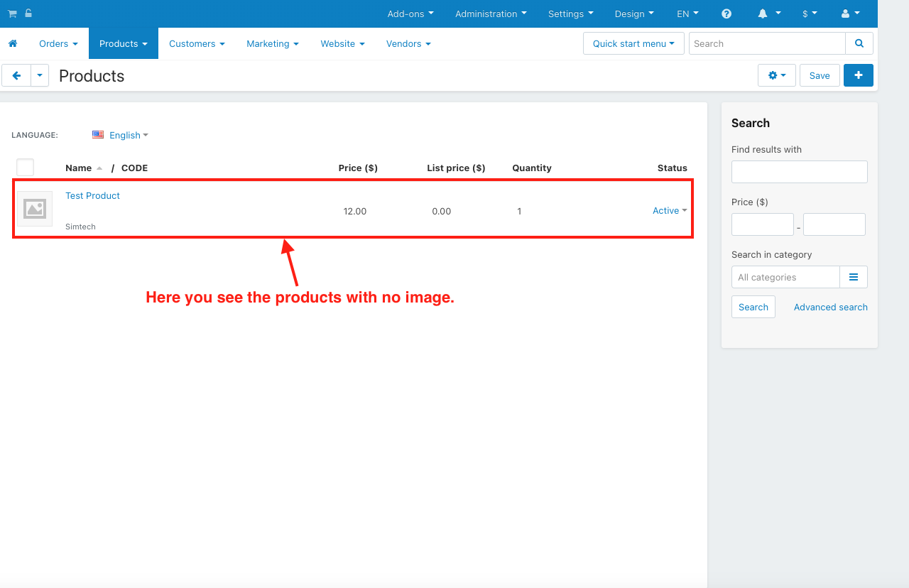Viewport: 909px width, 588px height.
Task: Open the Customers menu
Action: (197, 43)
